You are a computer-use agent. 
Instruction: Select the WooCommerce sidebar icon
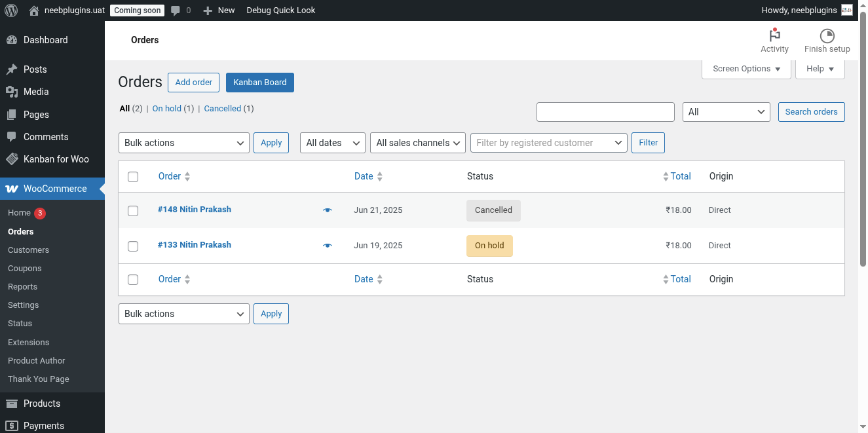point(12,189)
